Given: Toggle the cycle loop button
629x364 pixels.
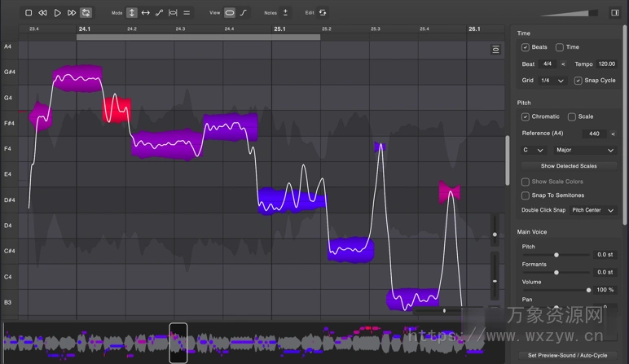Looking at the screenshot, I should pyautogui.click(x=86, y=13).
